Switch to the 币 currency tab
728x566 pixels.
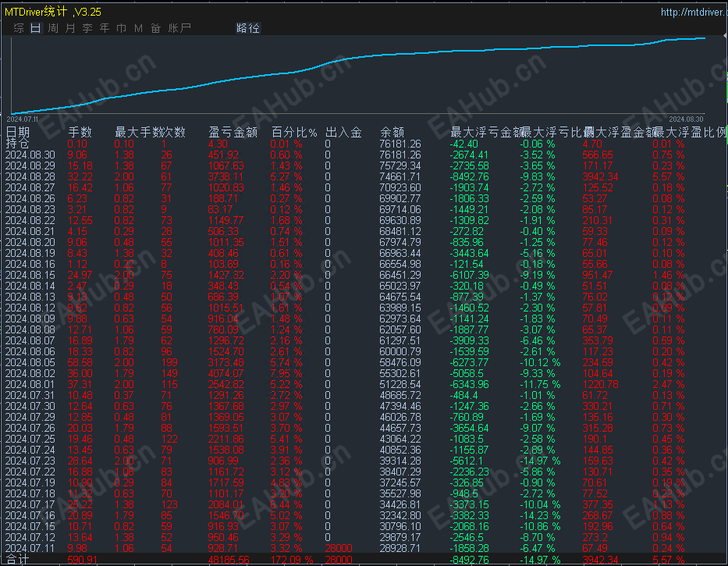coord(121,28)
